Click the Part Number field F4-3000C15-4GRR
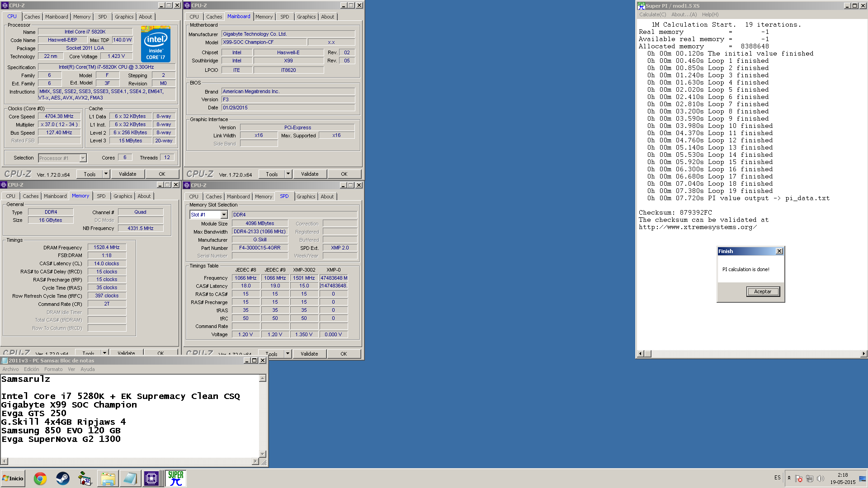 [260, 248]
